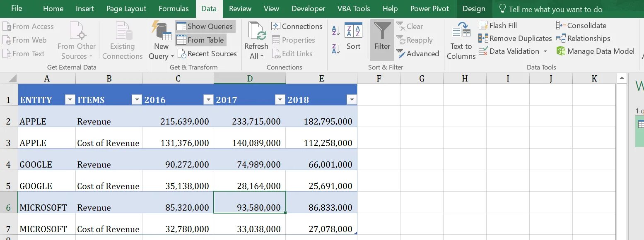Toggle the Filter button
Screen dimensions: 644x240
pos(382,40)
